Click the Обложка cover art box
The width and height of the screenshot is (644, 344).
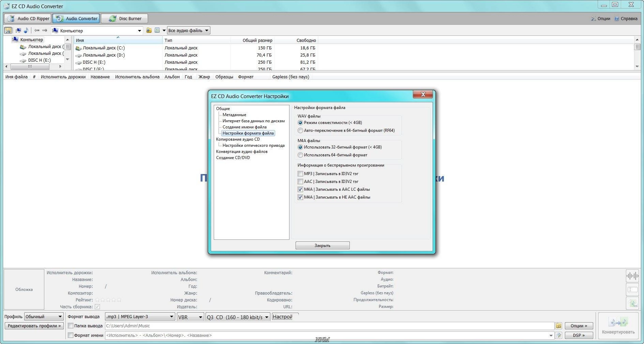coord(24,289)
